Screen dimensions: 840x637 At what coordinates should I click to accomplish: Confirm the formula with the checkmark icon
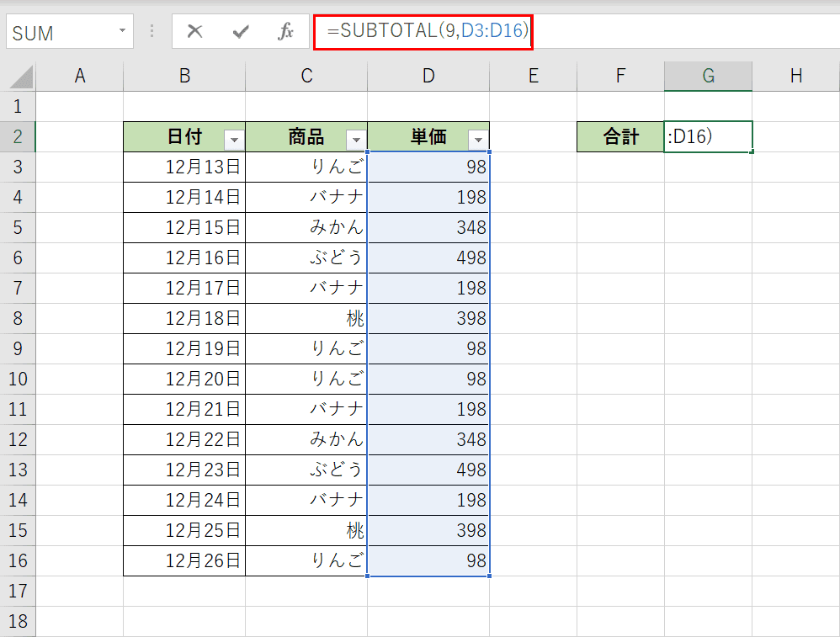[x=241, y=32]
